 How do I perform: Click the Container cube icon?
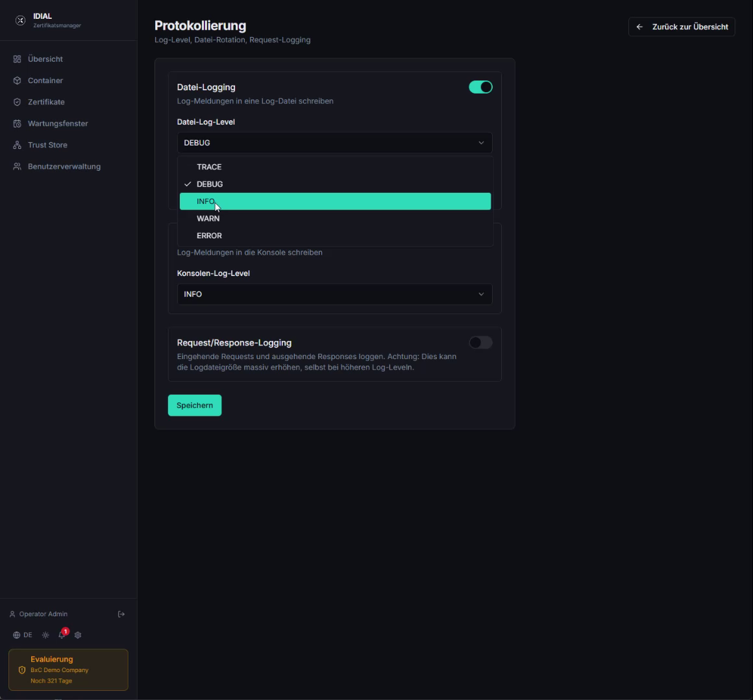[18, 81]
